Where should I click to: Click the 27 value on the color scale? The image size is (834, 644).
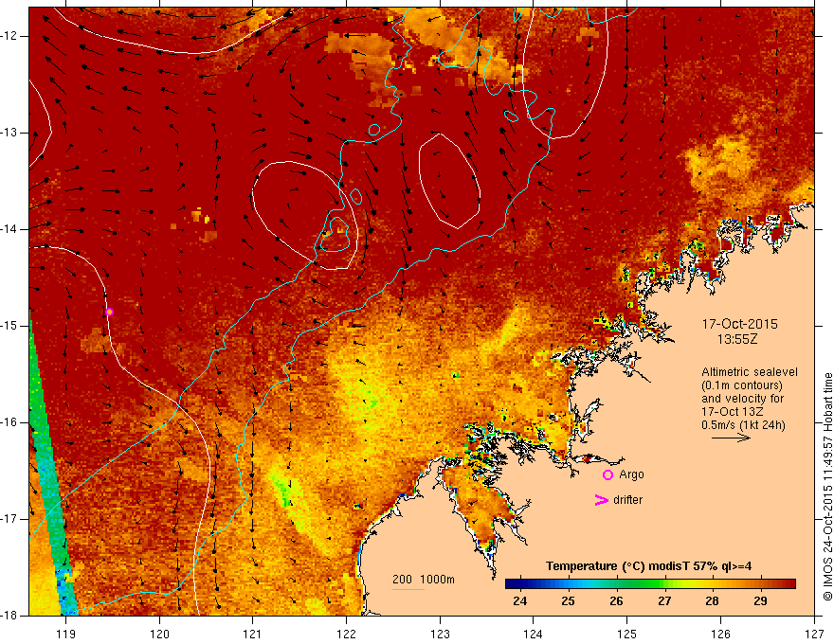(664, 601)
